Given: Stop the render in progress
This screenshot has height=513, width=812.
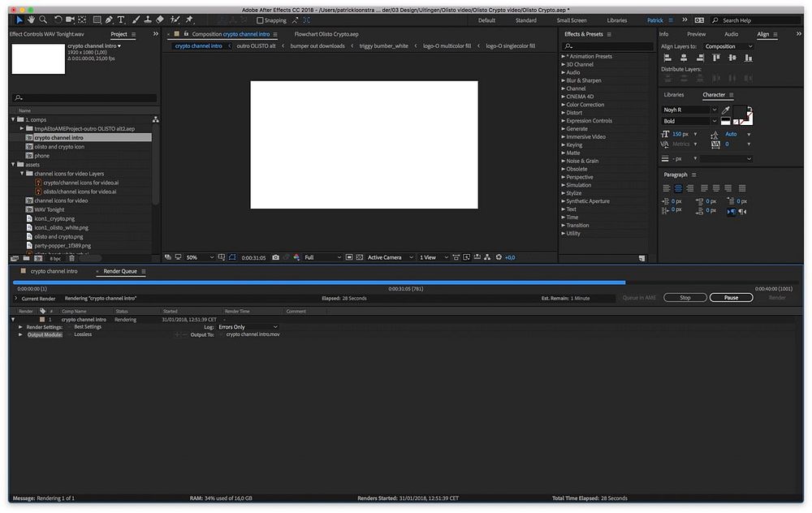Looking at the screenshot, I should [x=685, y=298].
